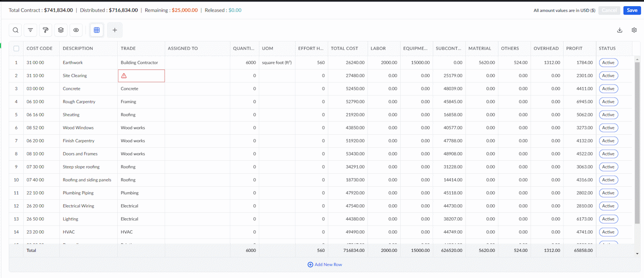Open the eye column visibility icon
644x278 pixels.
76,30
